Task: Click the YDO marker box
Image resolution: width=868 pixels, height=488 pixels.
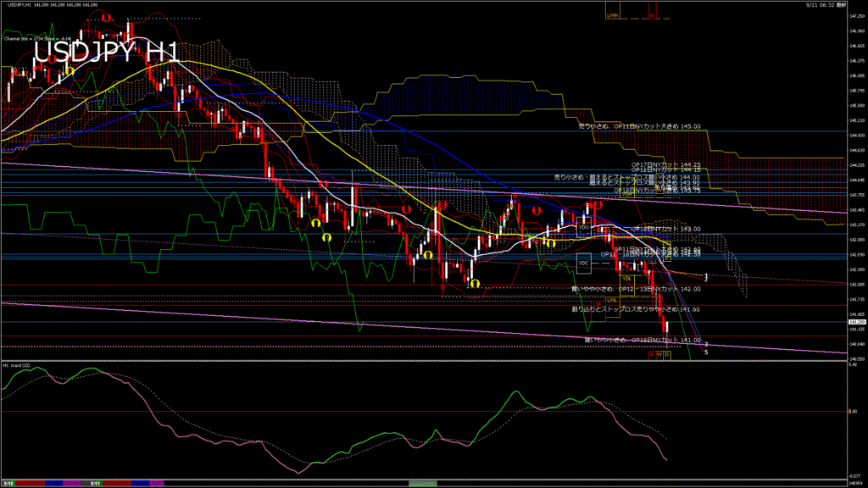Action: [583, 227]
